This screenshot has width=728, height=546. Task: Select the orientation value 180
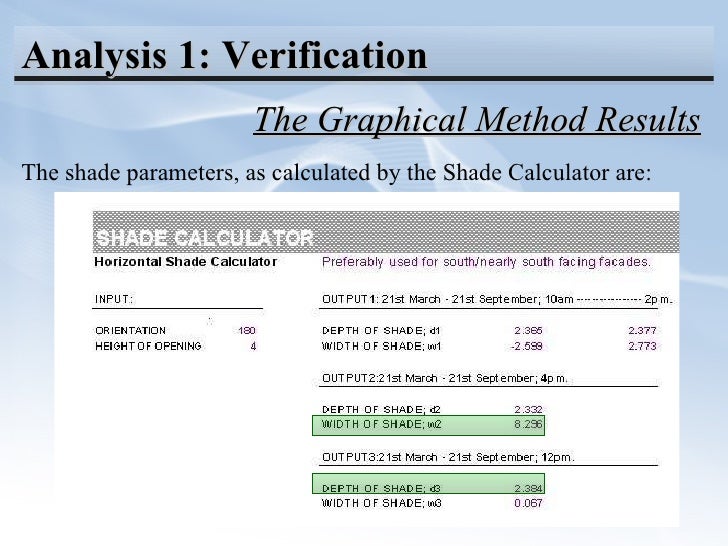click(247, 331)
